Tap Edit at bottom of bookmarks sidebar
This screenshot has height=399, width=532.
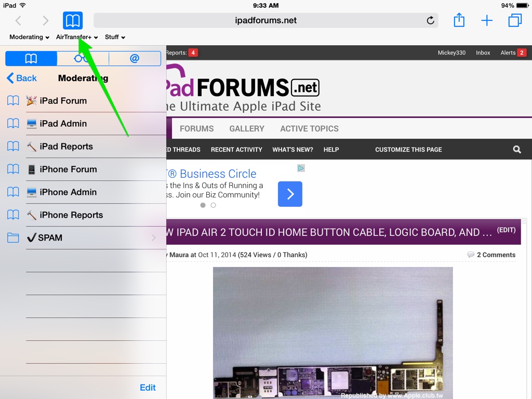coord(148,388)
